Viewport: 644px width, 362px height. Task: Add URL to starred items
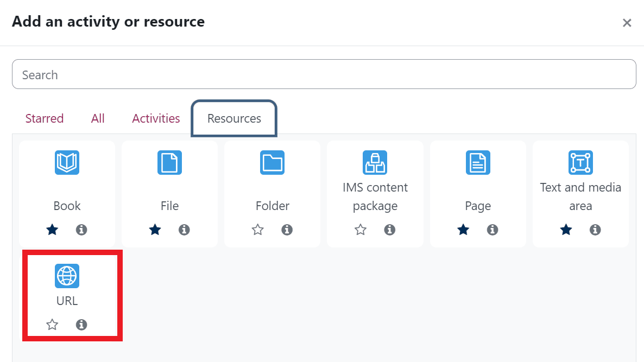52,324
